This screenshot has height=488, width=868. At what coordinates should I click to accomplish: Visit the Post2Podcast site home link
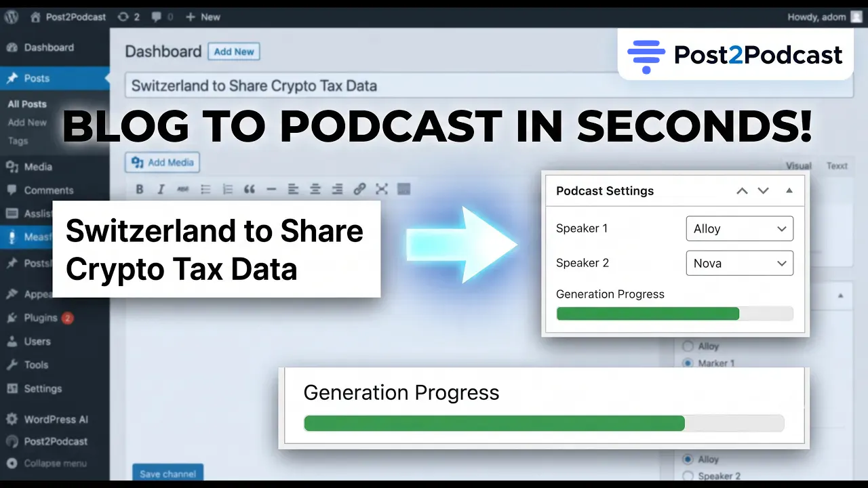click(68, 17)
